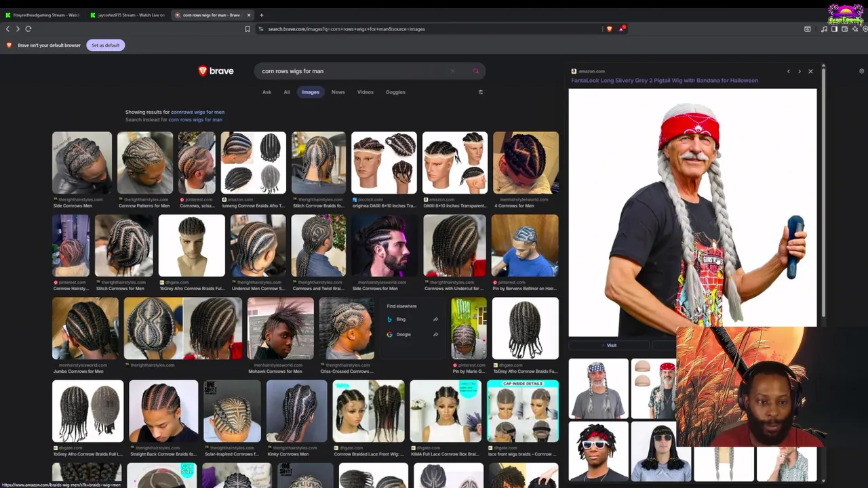Clear the search box with the X icon
This screenshot has width=868, height=488.
tap(453, 71)
